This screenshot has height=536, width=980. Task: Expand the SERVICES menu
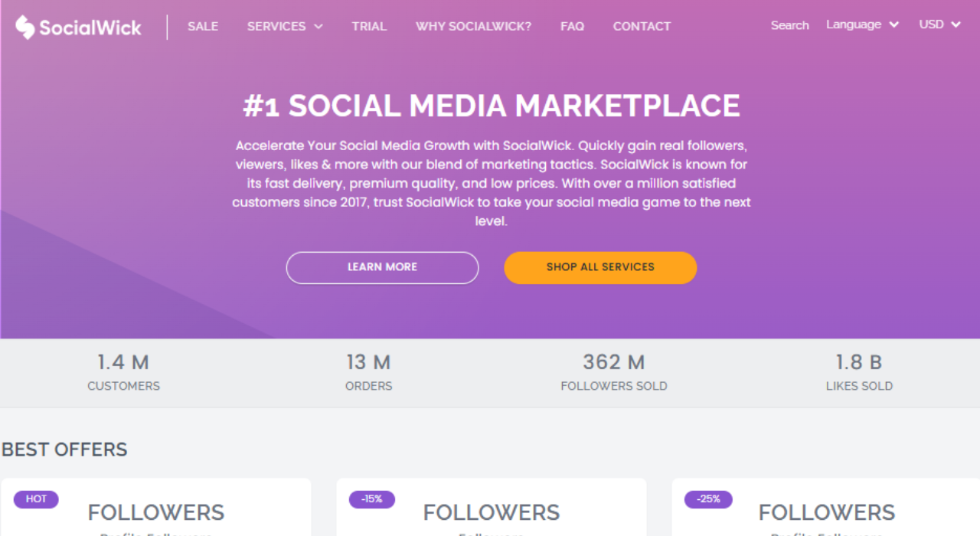pos(284,25)
